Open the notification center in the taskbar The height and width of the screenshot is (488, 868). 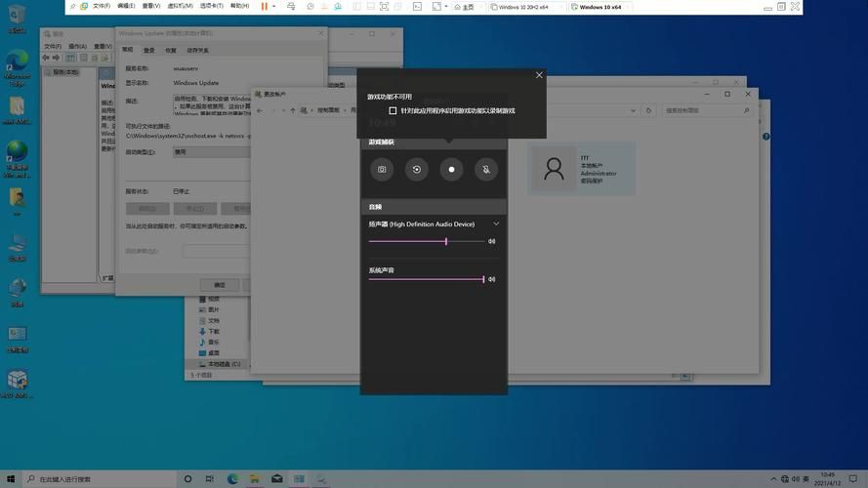pyautogui.click(x=853, y=479)
